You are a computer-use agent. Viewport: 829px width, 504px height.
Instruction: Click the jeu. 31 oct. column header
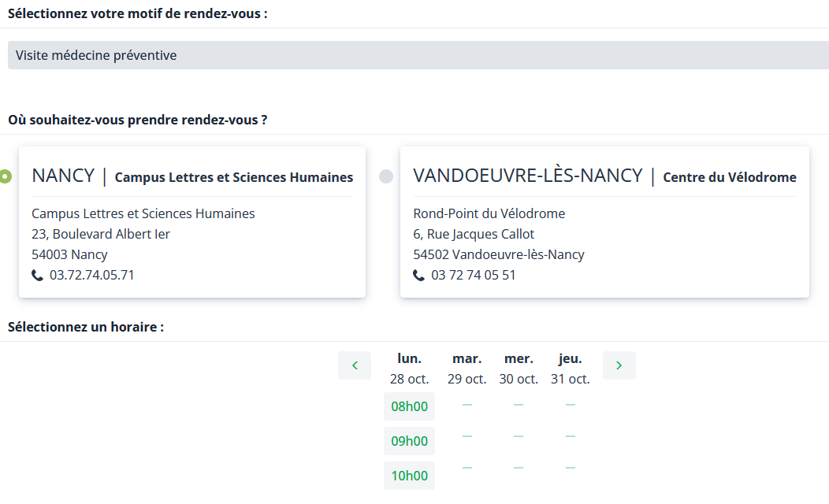pyautogui.click(x=570, y=369)
